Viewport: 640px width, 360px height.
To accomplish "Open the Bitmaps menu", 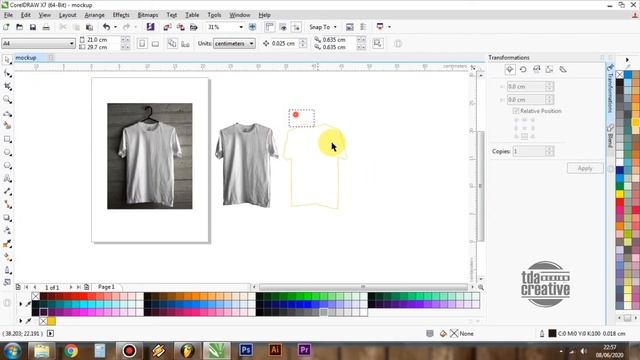I will pyautogui.click(x=148, y=15).
